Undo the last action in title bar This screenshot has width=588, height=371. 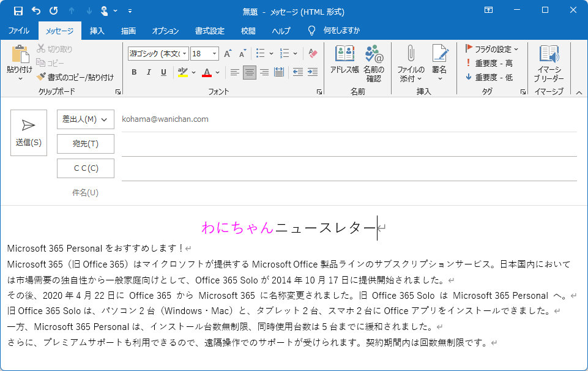[36, 11]
